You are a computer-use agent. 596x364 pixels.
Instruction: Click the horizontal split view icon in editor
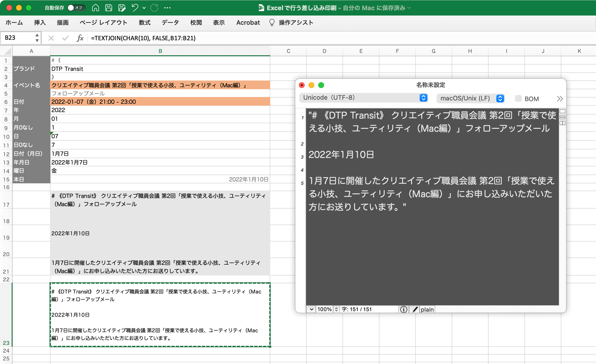coord(562,117)
